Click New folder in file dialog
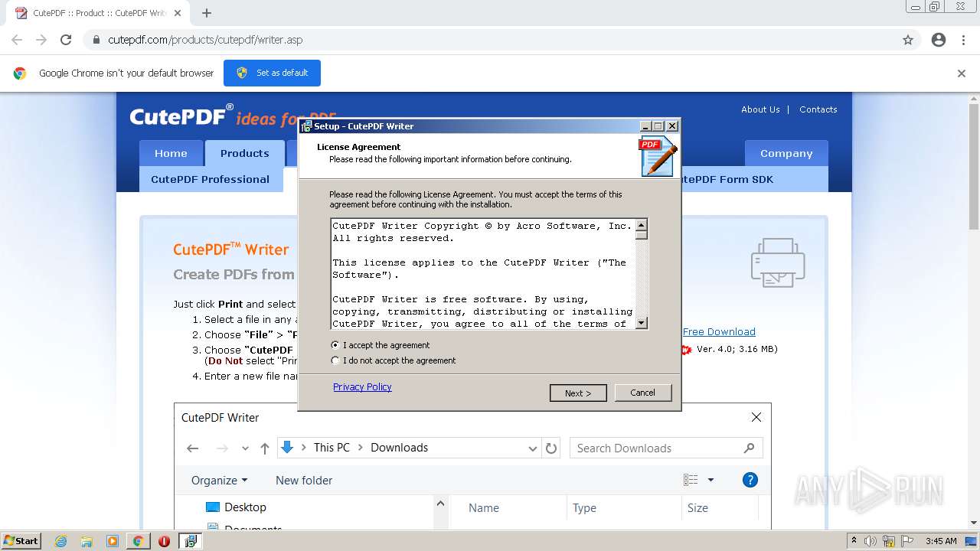The height and width of the screenshot is (551, 980). 304,481
